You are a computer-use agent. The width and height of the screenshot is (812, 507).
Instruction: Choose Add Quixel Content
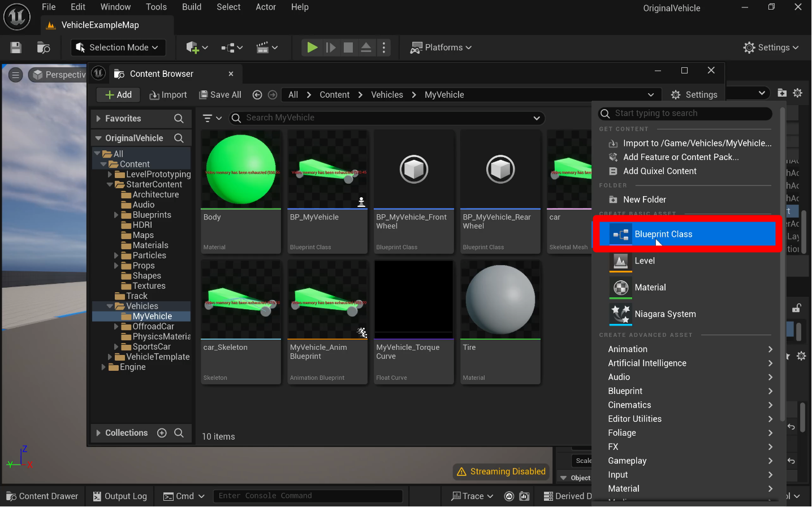[653, 171]
